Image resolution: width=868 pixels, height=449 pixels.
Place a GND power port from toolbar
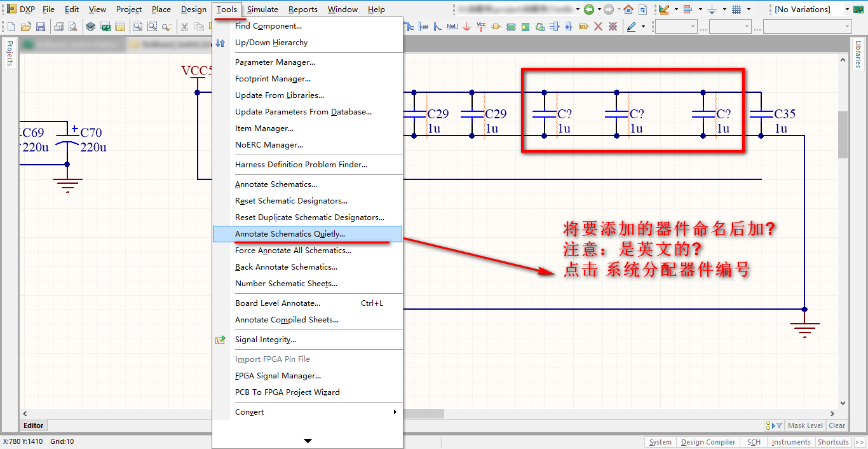pos(466,27)
